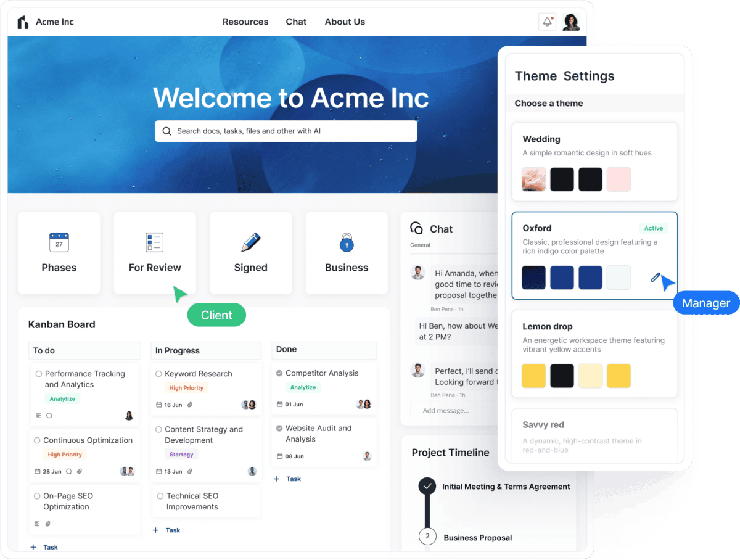Viewport: 740px width, 560px height.
Task: Check off Performance Tracking and Analytics task
Action: 39,374
